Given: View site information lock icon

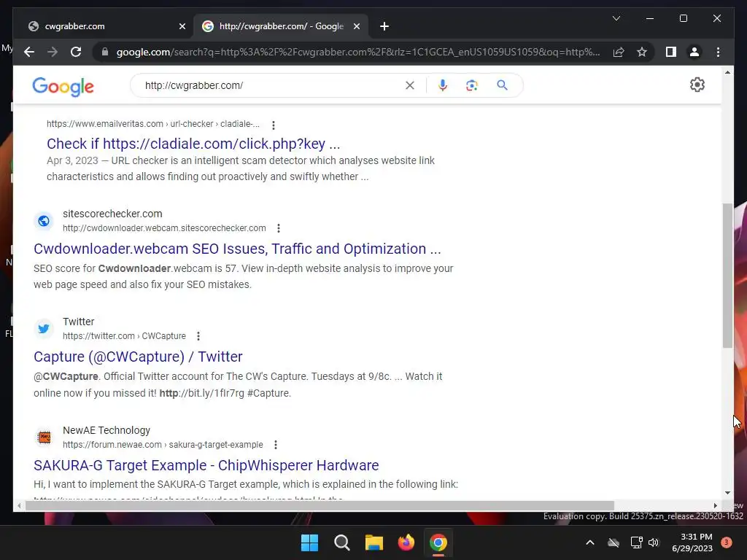Looking at the screenshot, I should tap(105, 52).
